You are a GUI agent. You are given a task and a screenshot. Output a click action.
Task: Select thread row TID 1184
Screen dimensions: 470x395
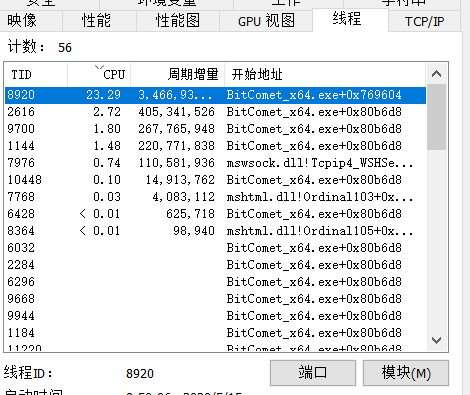coord(215,333)
